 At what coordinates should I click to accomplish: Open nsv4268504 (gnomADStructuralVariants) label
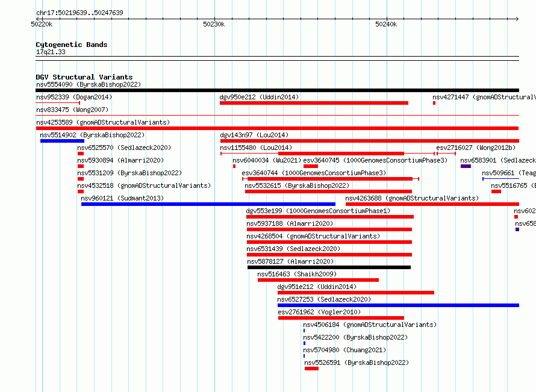[313, 236]
